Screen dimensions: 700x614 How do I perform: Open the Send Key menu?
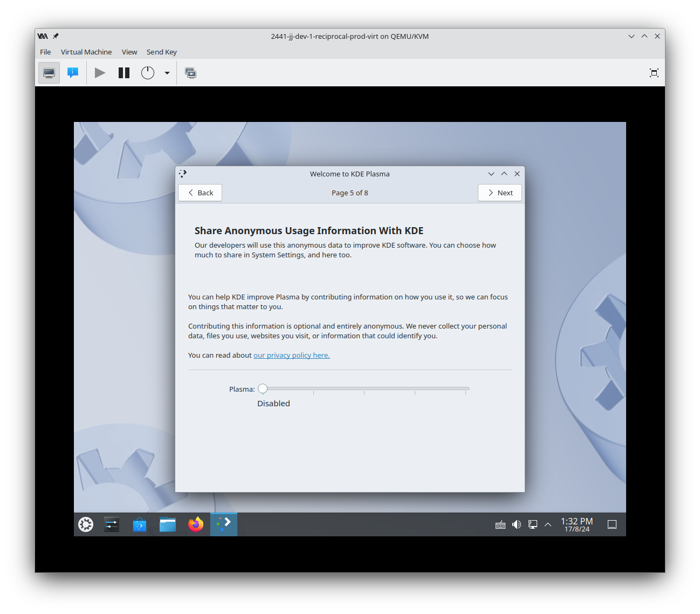point(162,52)
